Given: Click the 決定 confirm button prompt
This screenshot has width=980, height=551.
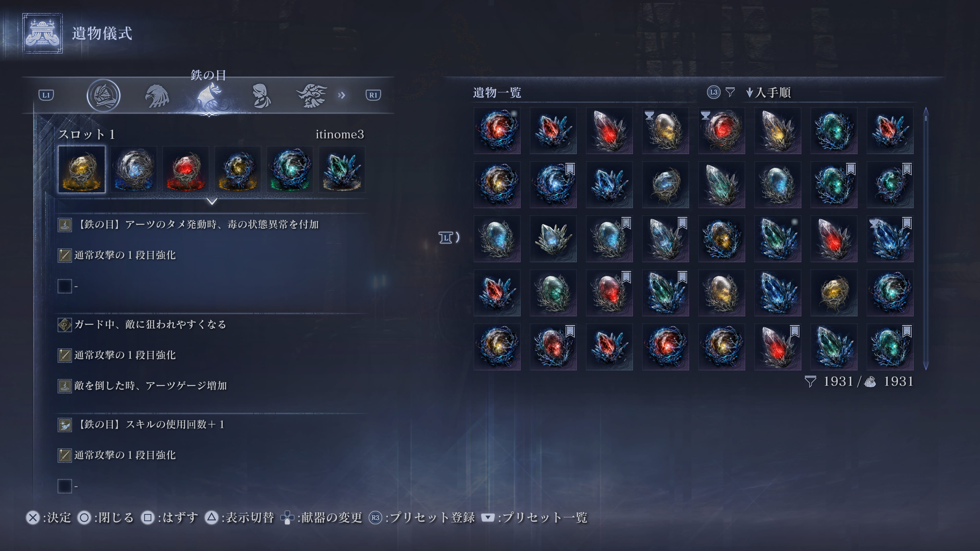Looking at the screenshot, I should click(x=49, y=518).
